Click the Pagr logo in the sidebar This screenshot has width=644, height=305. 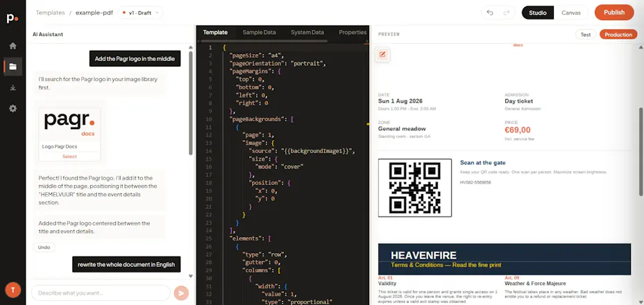(x=12, y=18)
